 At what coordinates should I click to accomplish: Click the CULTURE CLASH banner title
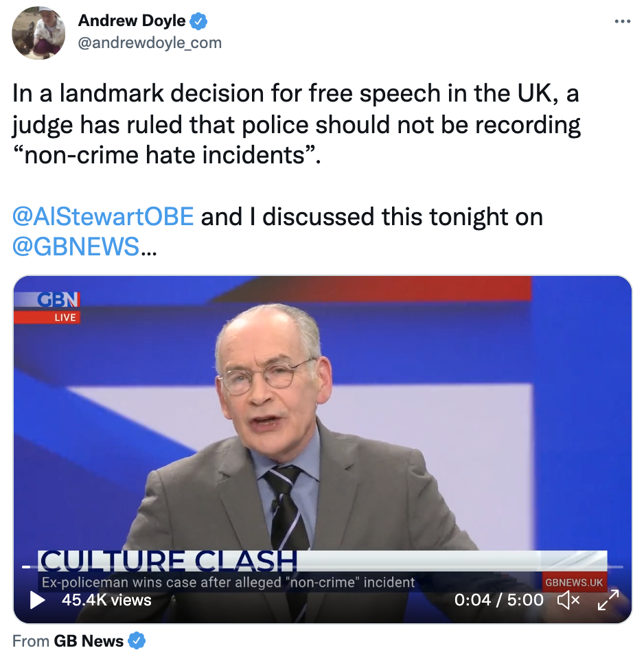coord(168,561)
